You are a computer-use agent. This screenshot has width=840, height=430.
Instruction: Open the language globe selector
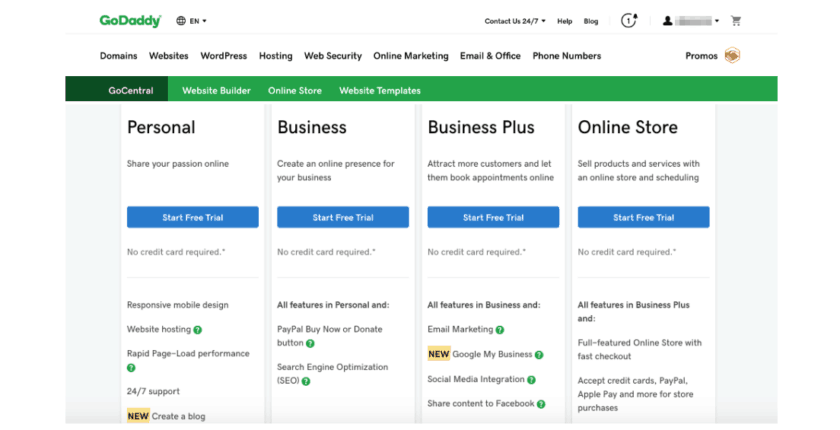(181, 21)
